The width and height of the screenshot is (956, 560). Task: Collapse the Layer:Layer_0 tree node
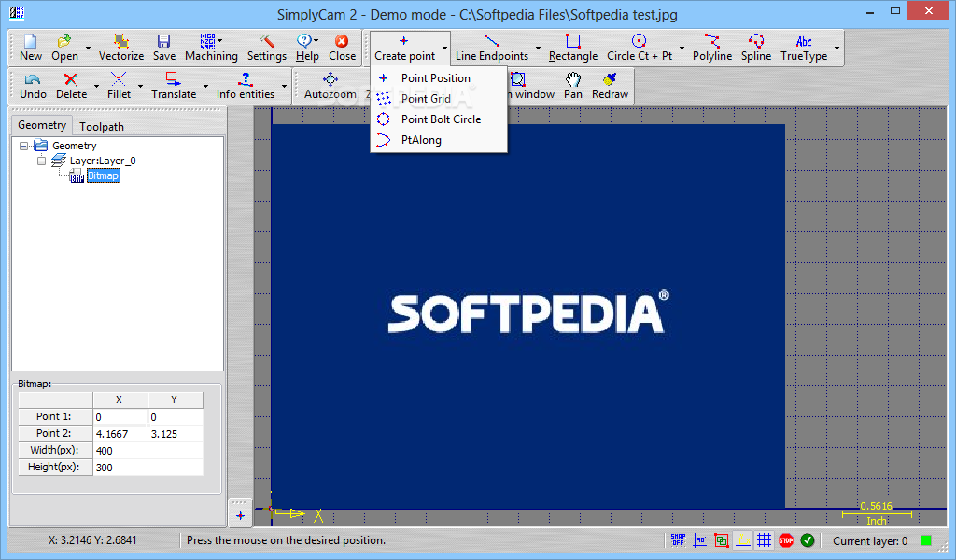[41, 161]
